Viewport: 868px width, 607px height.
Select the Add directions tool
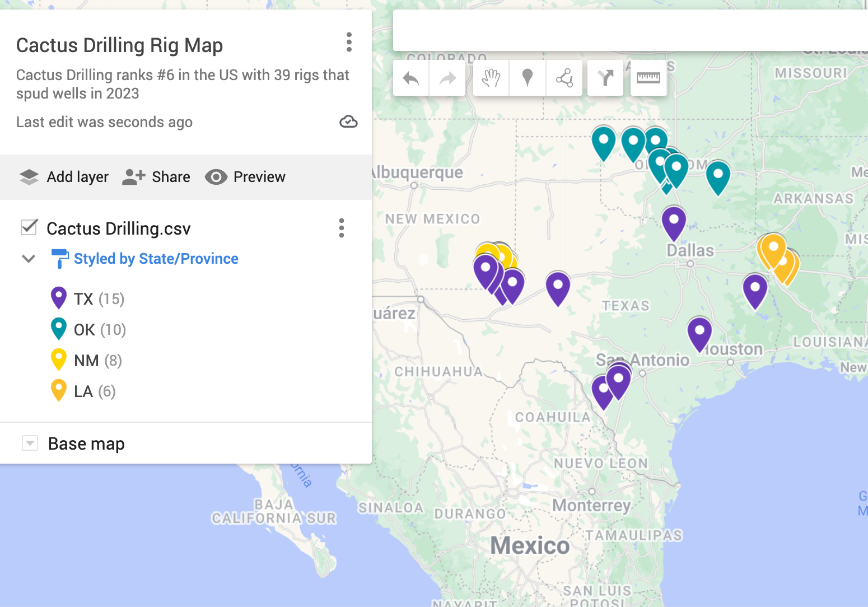tap(605, 78)
